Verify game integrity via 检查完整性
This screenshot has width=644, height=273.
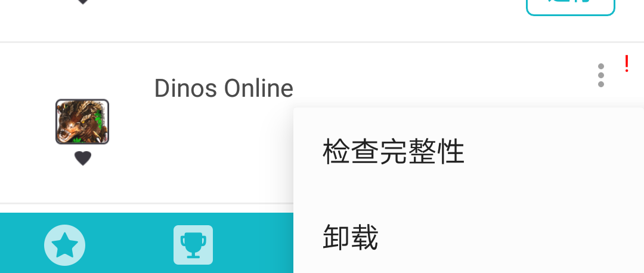[394, 152]
